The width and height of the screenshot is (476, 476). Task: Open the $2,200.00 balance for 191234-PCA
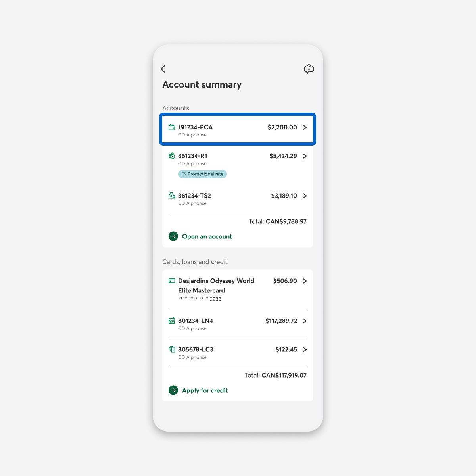tap(282, 127)
